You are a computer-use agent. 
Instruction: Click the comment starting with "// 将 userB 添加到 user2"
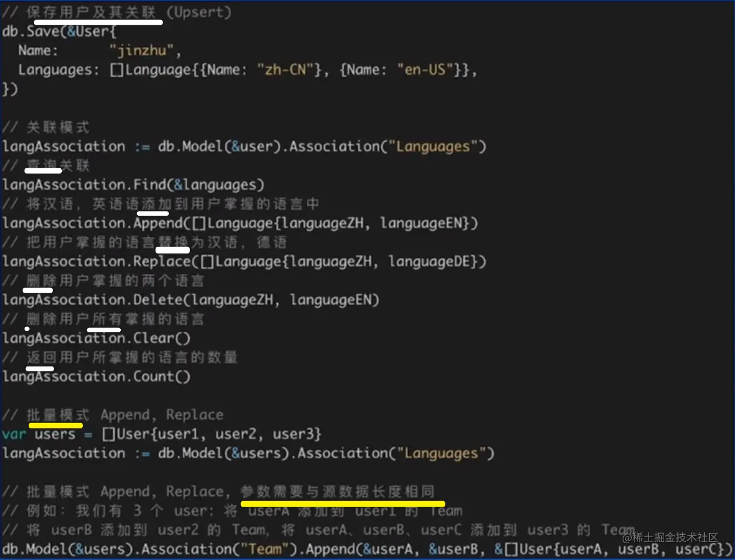pos(319,530)
